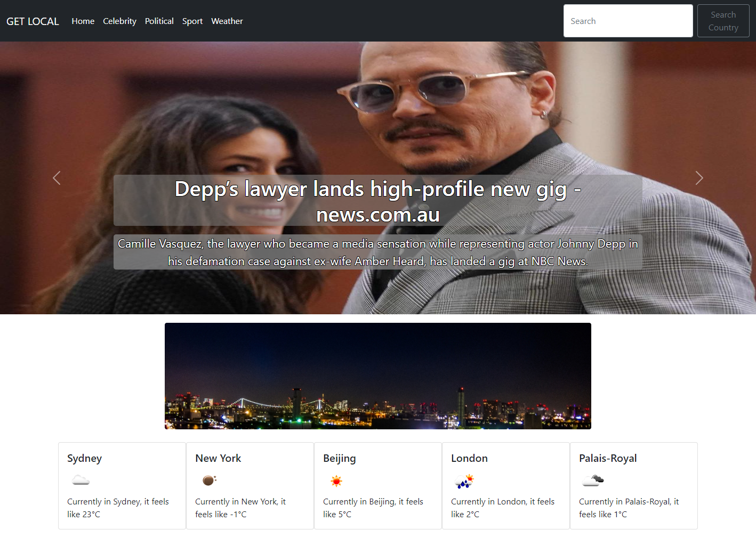756x538 pixels.
Task: Click the city skyline image
Action: [x=377, y=376]
